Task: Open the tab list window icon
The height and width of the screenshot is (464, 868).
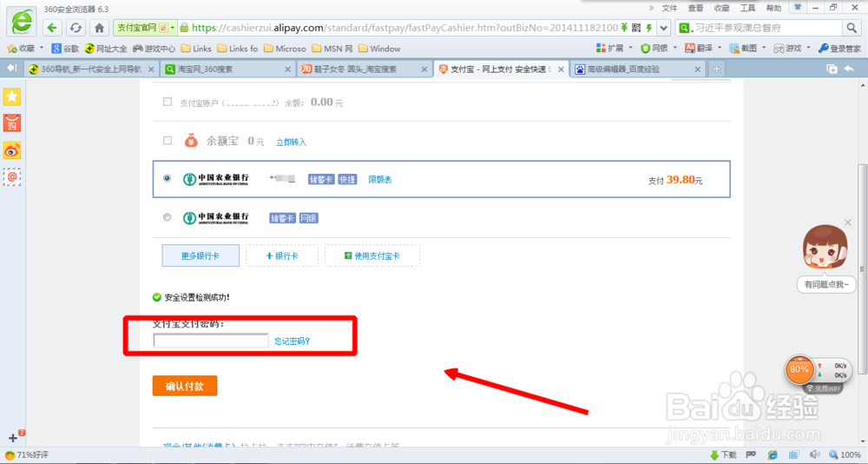Action: click(832, 69)
